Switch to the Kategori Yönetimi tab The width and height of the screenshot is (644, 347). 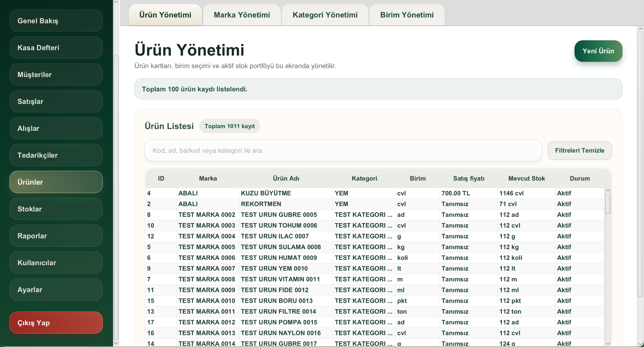[x=325, y=15]
